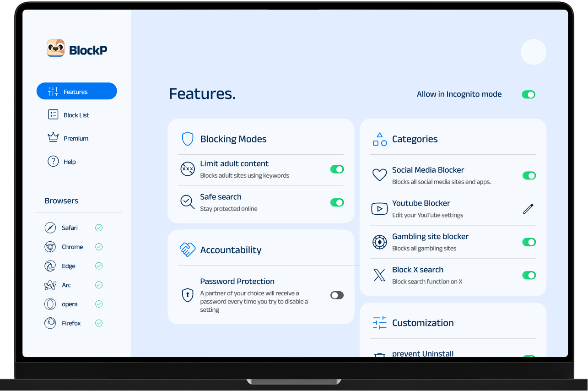
Task: Click the BlockP app logo icon
Action: (55, 48)
